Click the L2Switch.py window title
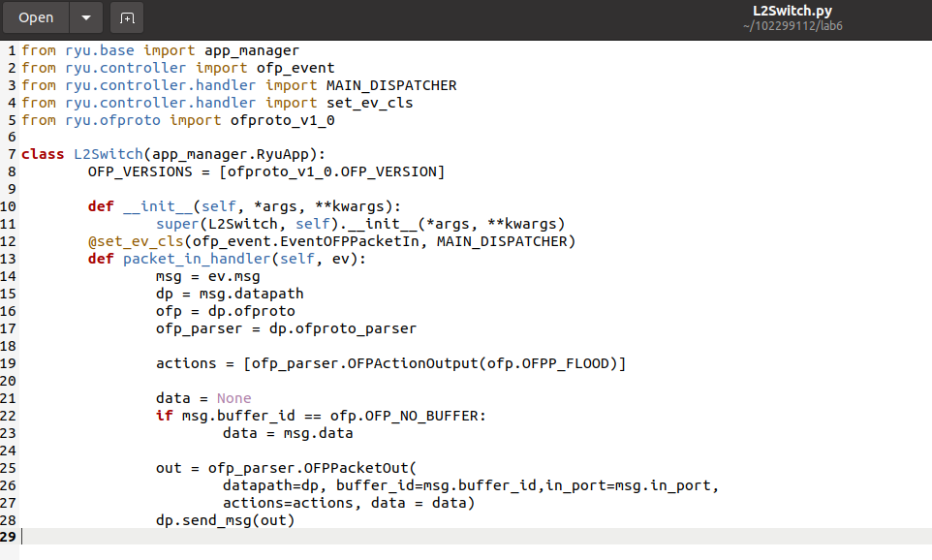 (x=792, y=11)
